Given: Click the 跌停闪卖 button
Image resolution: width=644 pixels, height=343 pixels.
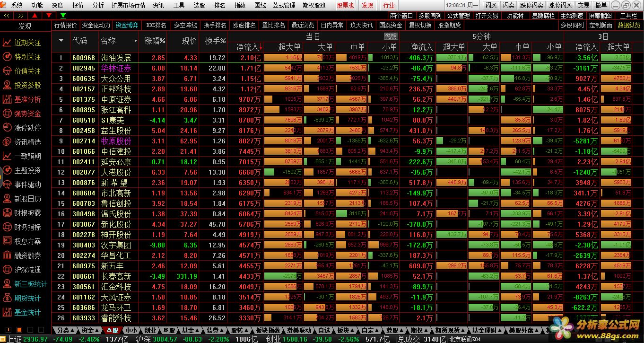Looking at the screenshot, I should pyautogui.click(x=531, y=5).
